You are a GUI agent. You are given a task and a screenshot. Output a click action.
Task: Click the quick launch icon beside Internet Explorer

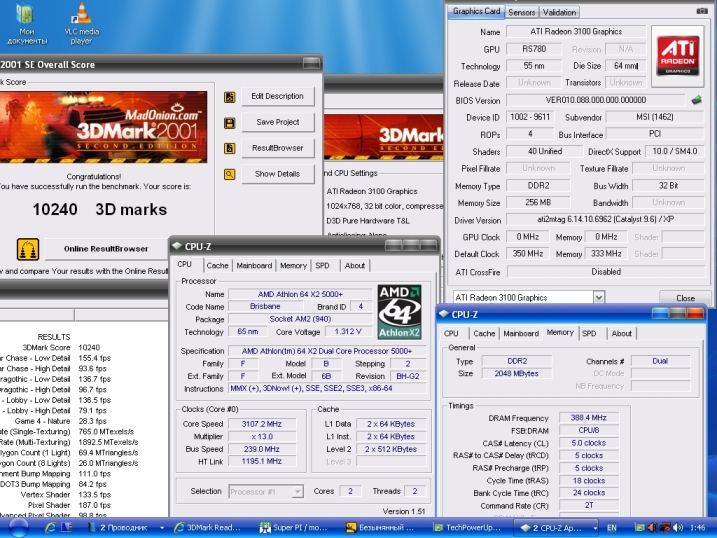tap(66, 527)
